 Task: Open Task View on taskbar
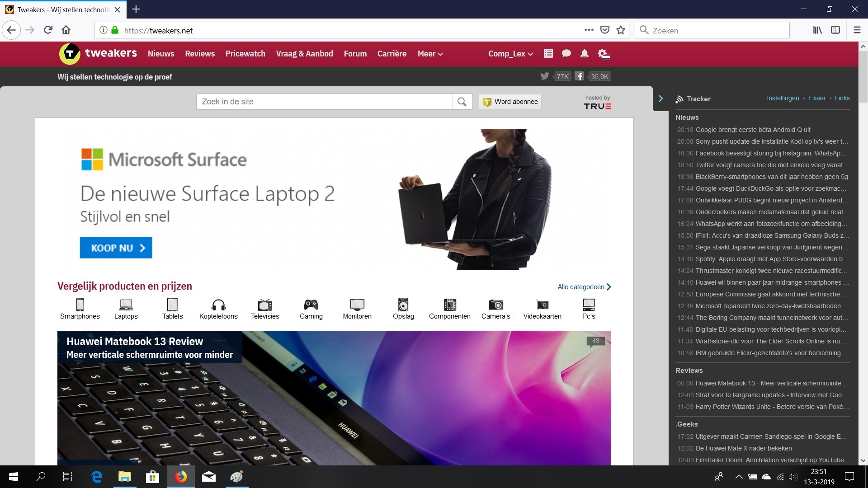(67, 477)
